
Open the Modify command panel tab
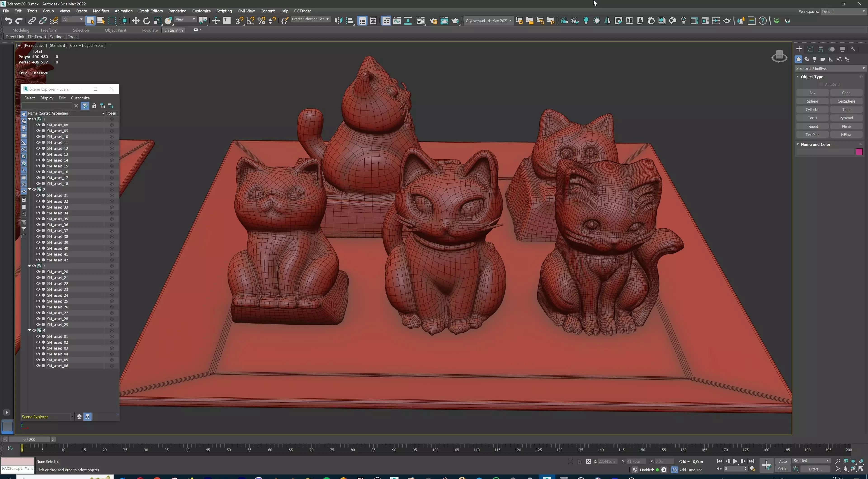pyautogui.click(x=810, y=49)
